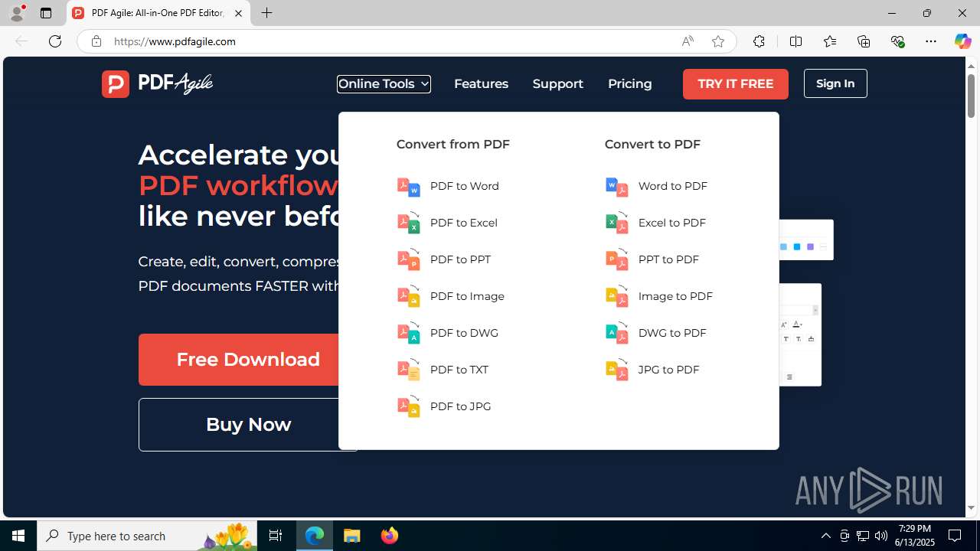The image size is (980, 551).
Task: Close the PDF Agile tab
Action: click(x=238, y=13)
